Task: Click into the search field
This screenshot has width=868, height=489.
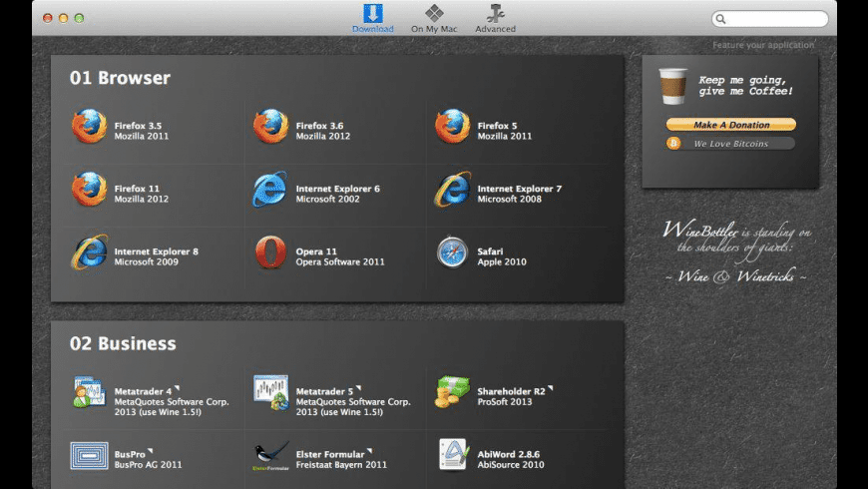Action: pyautogui.click(x=769, y=19)
